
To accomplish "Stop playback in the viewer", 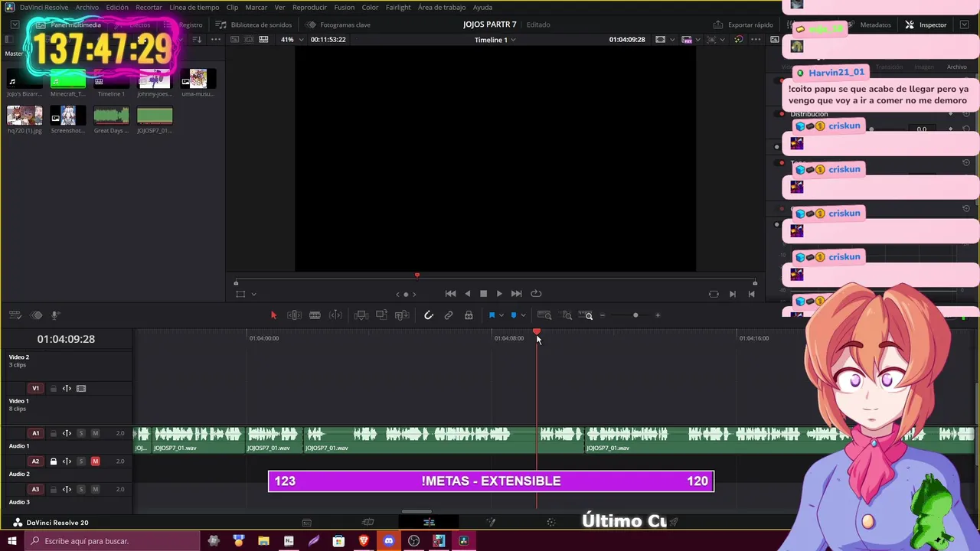I will tap(483, 294).
